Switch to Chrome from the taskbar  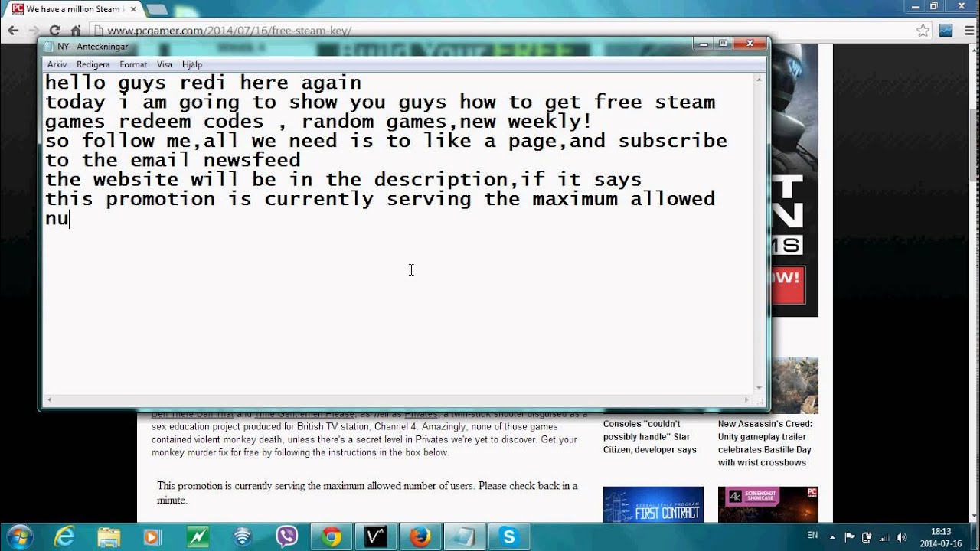[332, 536]
